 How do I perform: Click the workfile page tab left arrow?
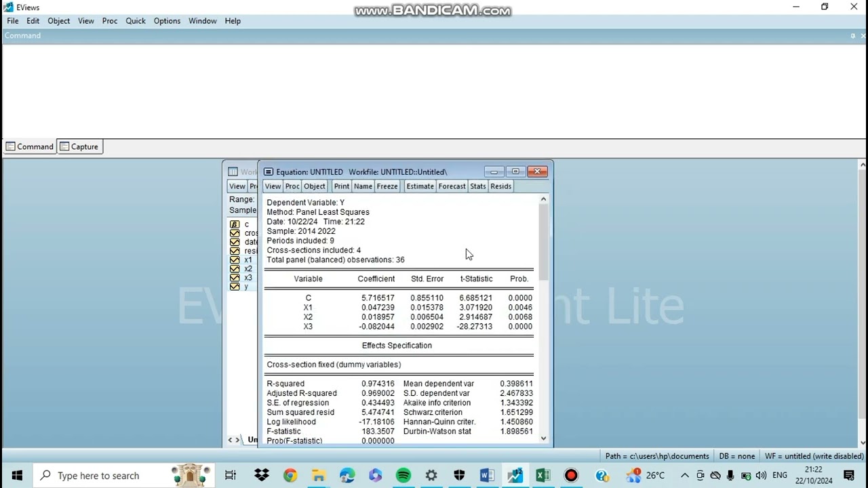(230, 440)
